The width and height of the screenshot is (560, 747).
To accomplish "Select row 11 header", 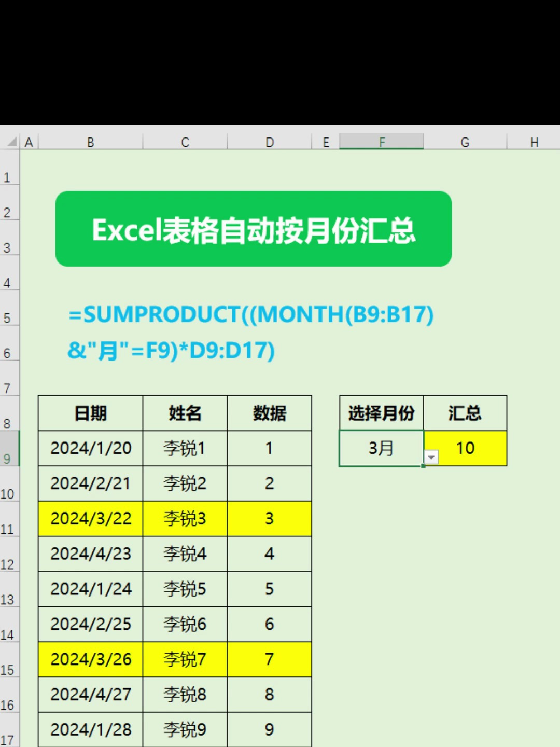I will click(x=9, y=519).
